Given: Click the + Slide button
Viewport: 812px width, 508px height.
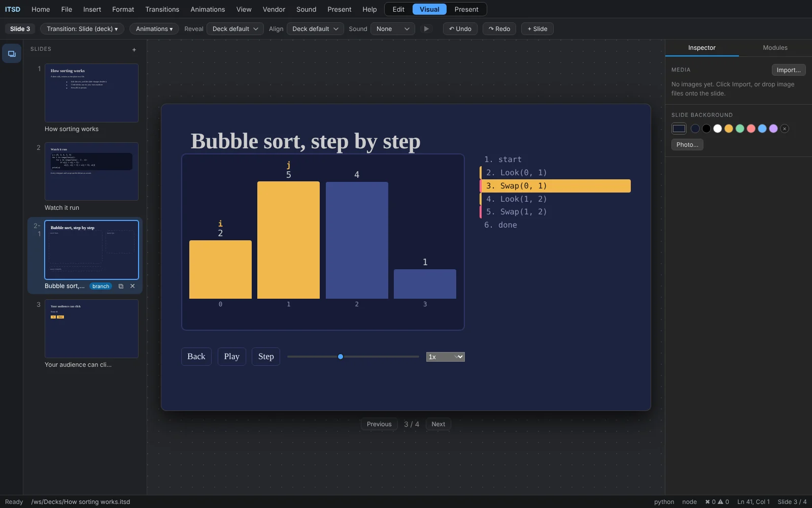Looking at the screenshot, I should pos(537,29).
